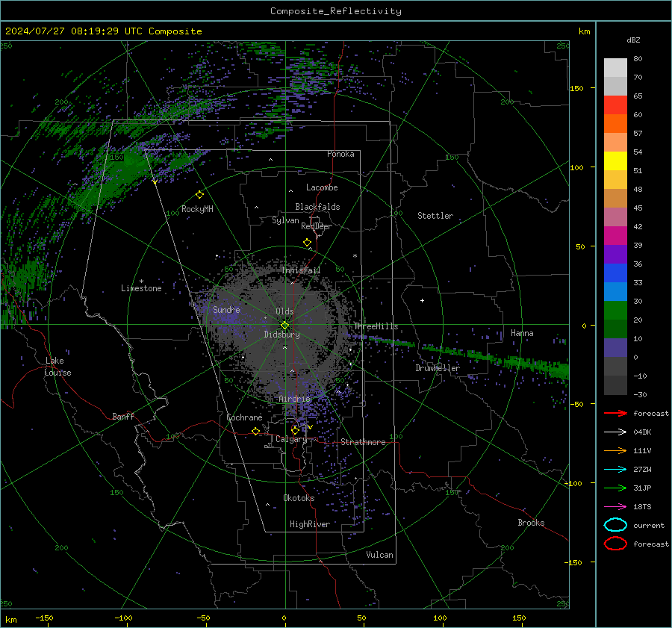
Task: Click the Drumheller town label
Action: coord(438,368)
